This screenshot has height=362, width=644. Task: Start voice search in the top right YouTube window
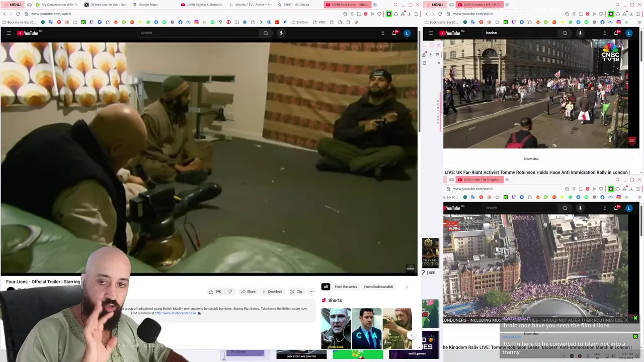click(580, 33)
